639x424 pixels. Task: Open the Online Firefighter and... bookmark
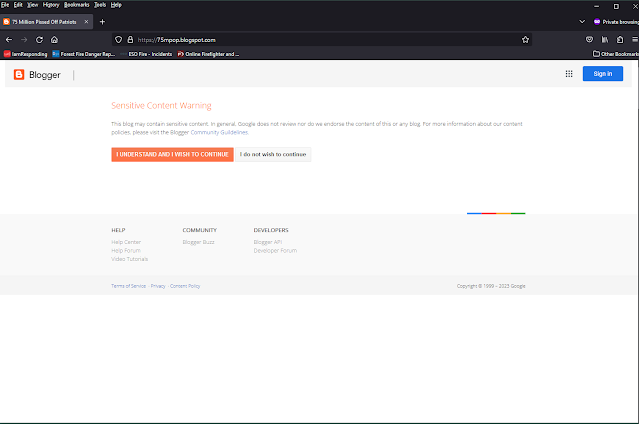pyautogui.click(x=208, y=54)
